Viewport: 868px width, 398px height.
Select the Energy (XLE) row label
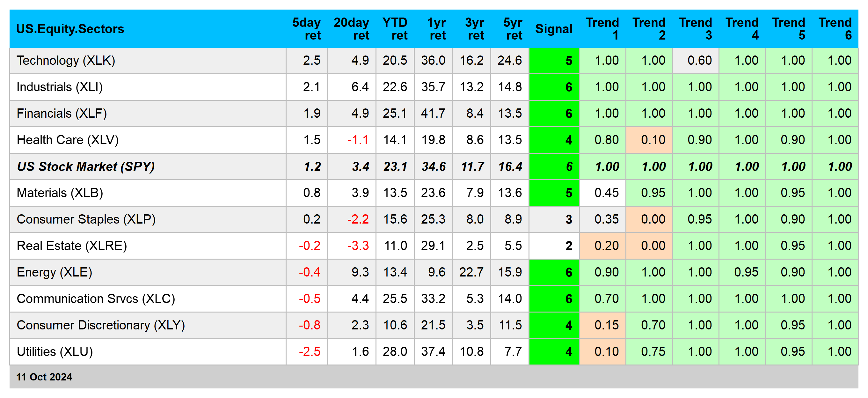click(x=54, y=272)
